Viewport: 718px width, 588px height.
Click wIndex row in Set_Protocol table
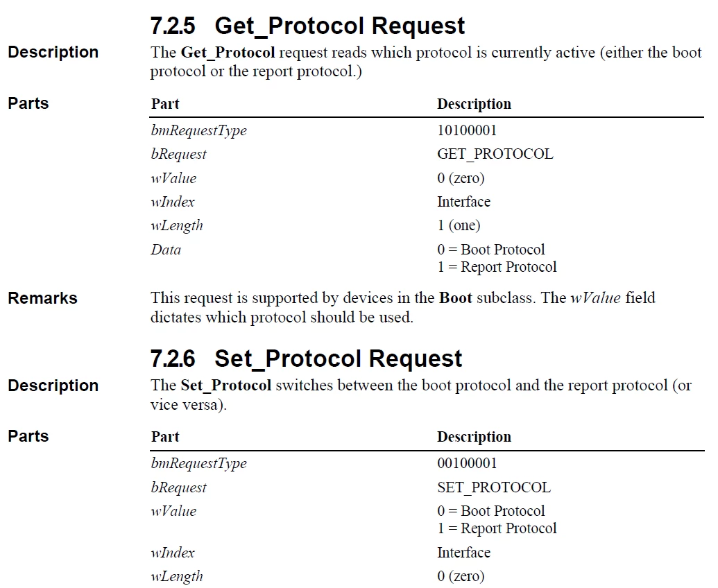pos(427,553)
